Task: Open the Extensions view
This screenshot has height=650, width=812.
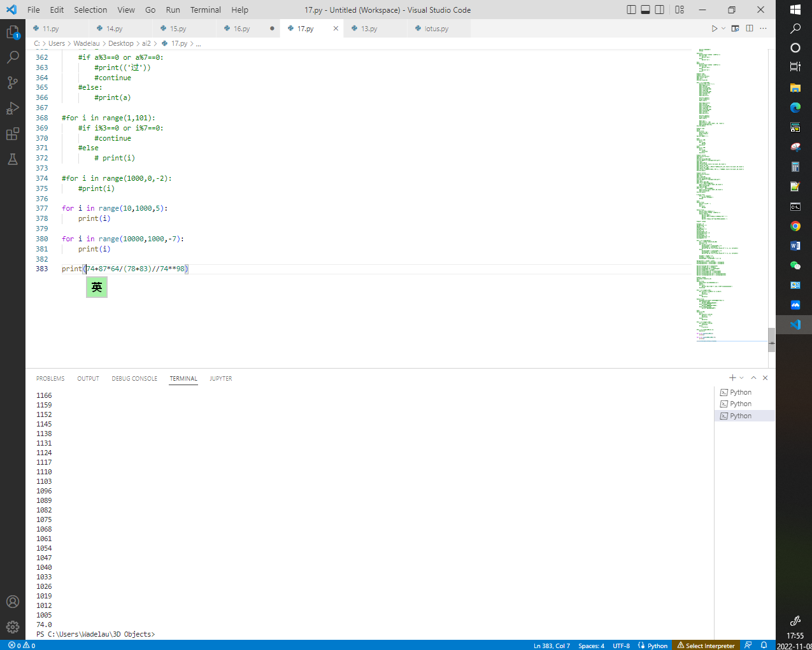Action: (x=13, y=134)
